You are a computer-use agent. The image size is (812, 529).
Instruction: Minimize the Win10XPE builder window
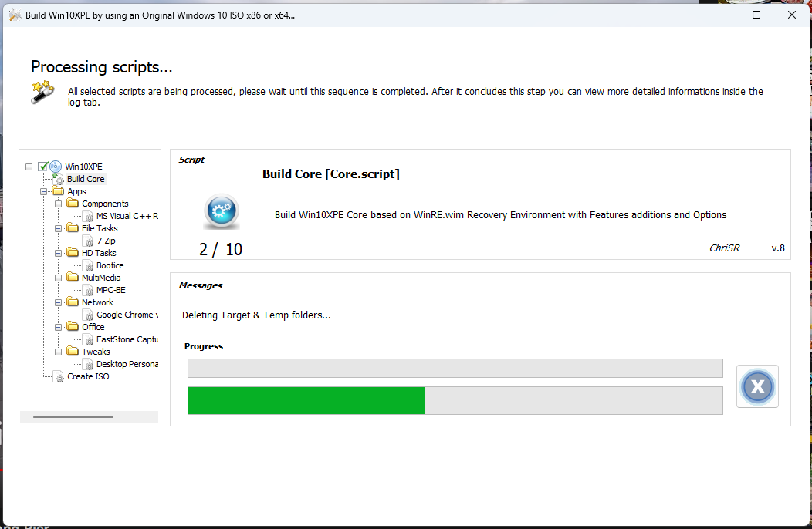pos(722,15)
